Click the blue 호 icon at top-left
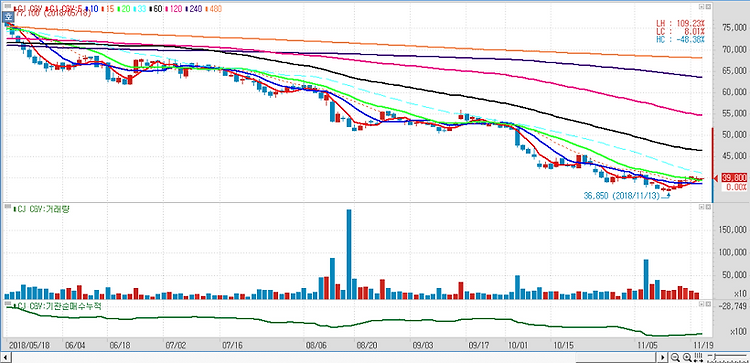The image size is (750, 363). coord(7,17)
